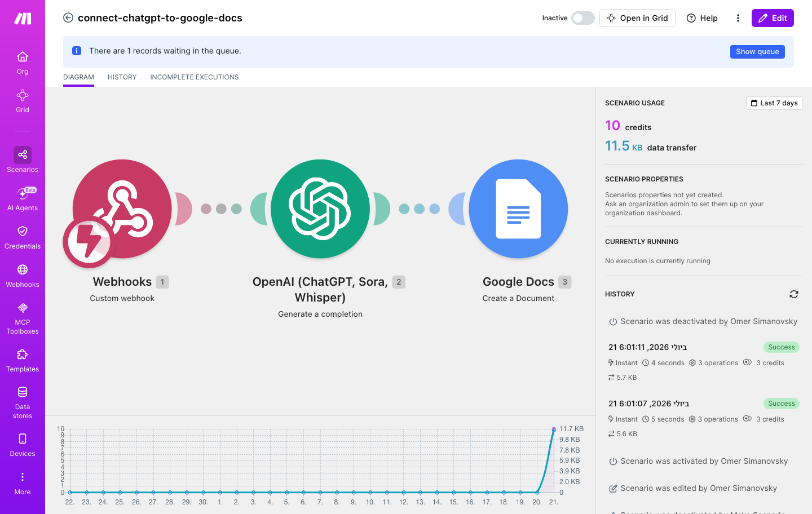Open the 6:01:11 successful execution entry
Screen dimensions: 812x514
click(x=704, y=362)
